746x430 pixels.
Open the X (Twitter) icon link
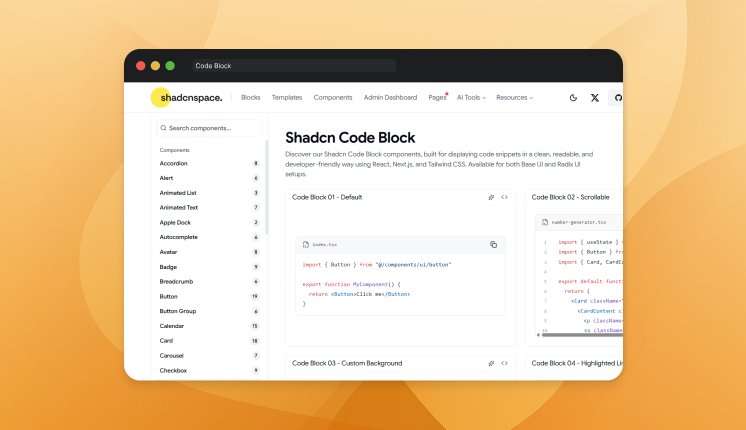tap(595, 98)
